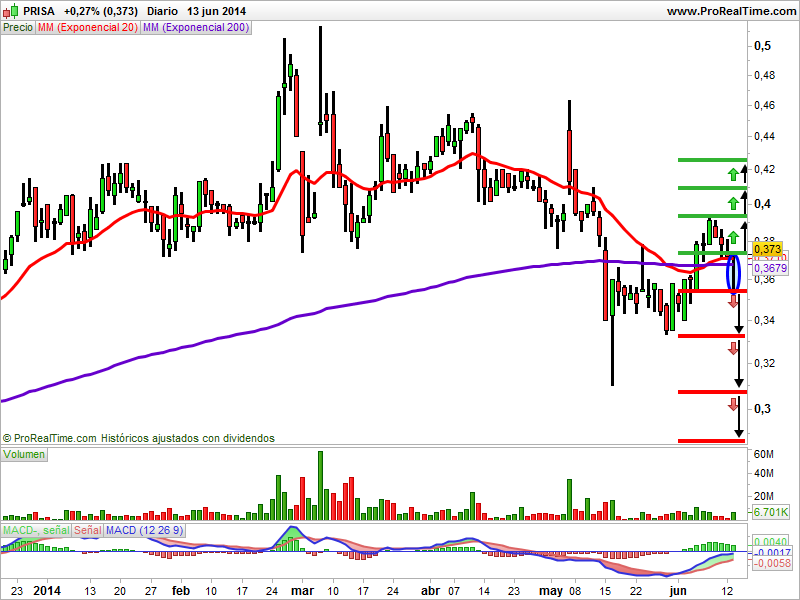Click the 0,44 price axis label
This screenshot has width=800, height=600.
pos(764,136)
